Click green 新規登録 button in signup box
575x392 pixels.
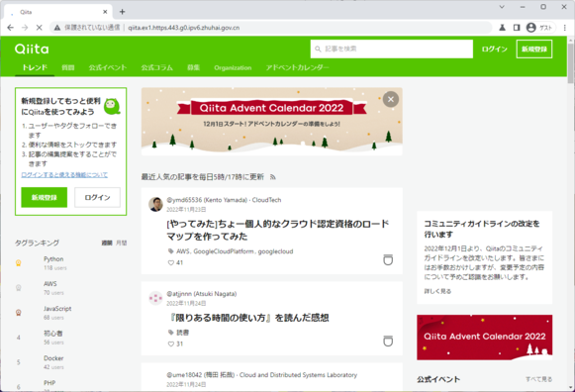[x=44, y=197]
